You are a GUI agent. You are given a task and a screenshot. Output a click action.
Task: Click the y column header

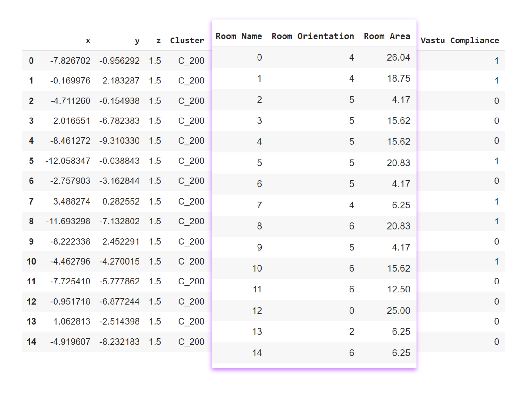point(137,41)
